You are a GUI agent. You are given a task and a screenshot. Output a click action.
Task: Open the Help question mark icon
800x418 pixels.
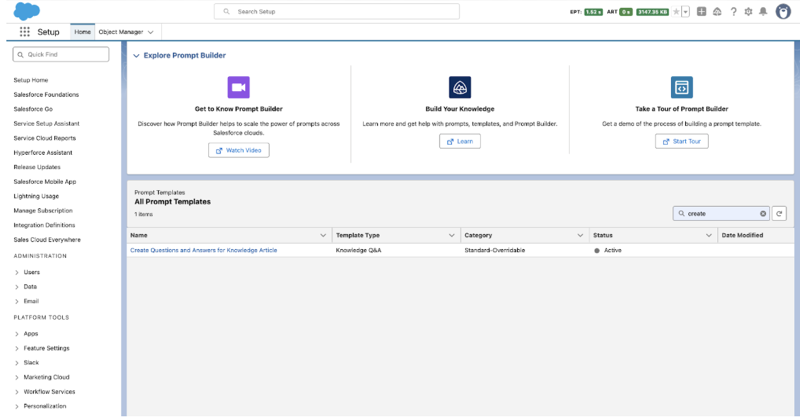[x=733, y=11]
